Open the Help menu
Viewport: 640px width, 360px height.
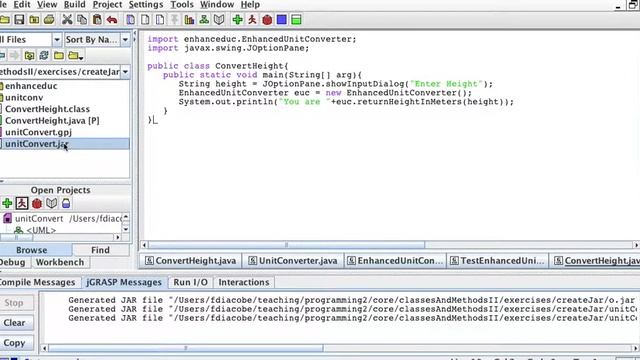tap(250, 4)
